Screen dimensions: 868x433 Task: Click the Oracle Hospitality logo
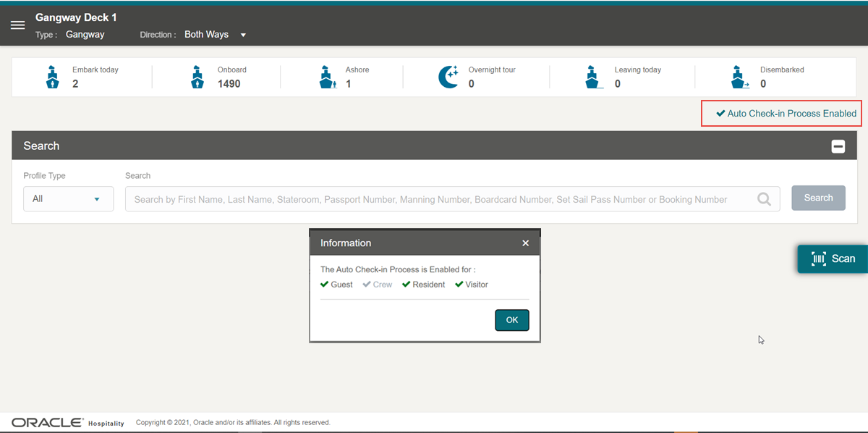[68, 422]
